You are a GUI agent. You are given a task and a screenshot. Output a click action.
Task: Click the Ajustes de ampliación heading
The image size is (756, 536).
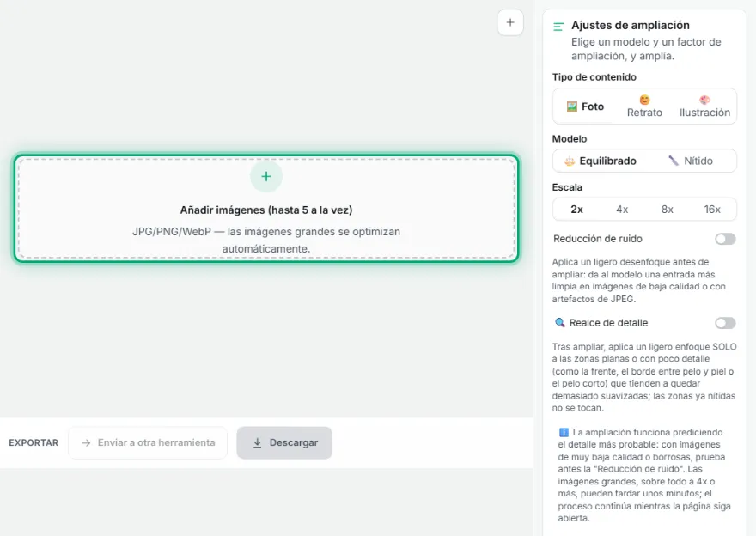[x=631, y=25]
